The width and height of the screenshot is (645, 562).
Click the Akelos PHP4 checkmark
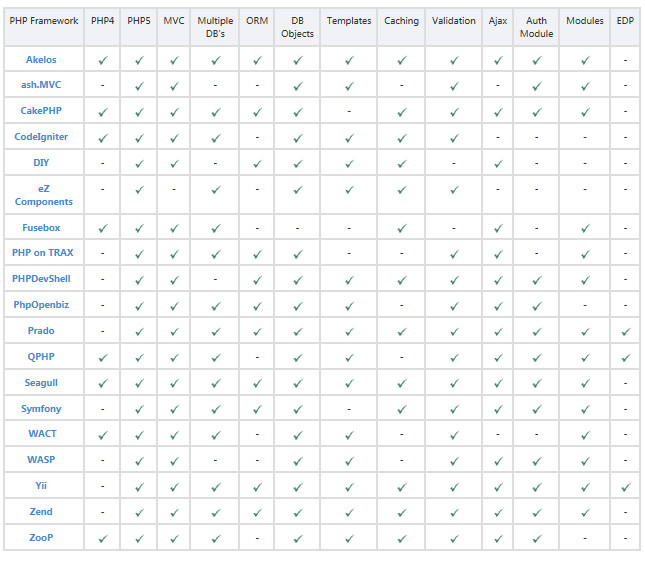click(x=103, y=61)
